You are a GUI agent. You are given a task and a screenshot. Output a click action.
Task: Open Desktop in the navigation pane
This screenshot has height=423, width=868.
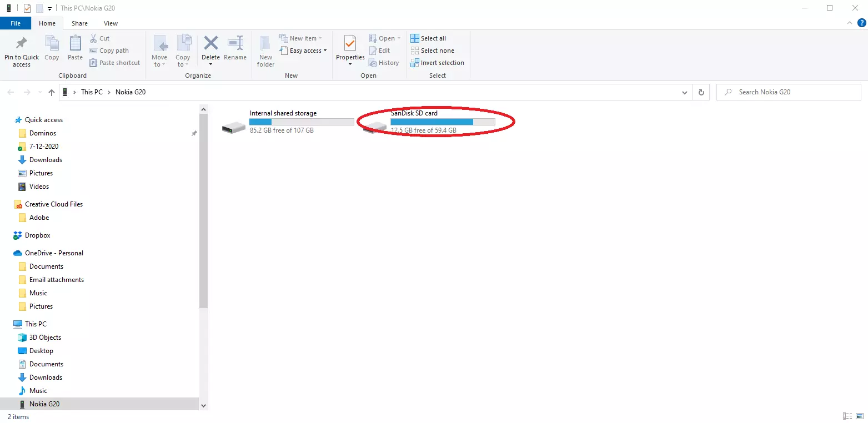coord(41,351)
